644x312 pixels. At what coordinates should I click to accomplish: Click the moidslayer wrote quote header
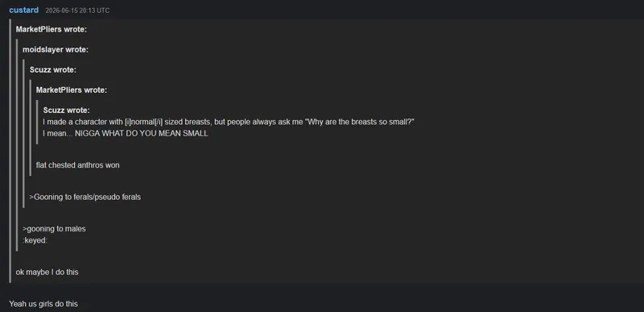click(56, 50)
